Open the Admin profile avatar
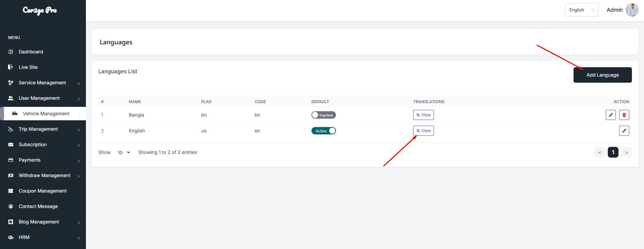 point(632,10)
